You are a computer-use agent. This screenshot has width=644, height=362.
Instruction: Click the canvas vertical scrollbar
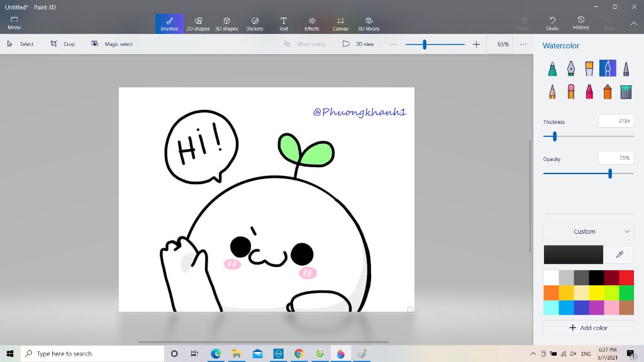530,196
